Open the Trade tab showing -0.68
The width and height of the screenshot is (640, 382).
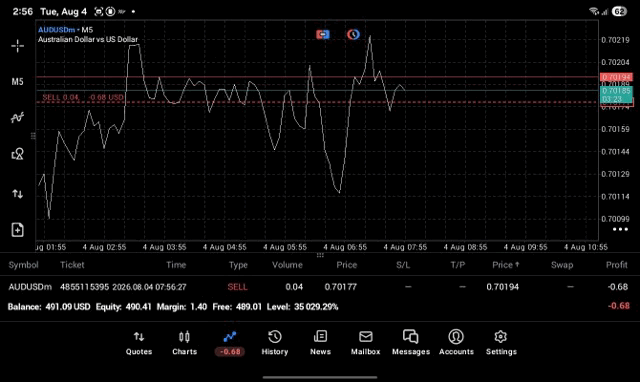pyautogui.click(x=230, y=343)
